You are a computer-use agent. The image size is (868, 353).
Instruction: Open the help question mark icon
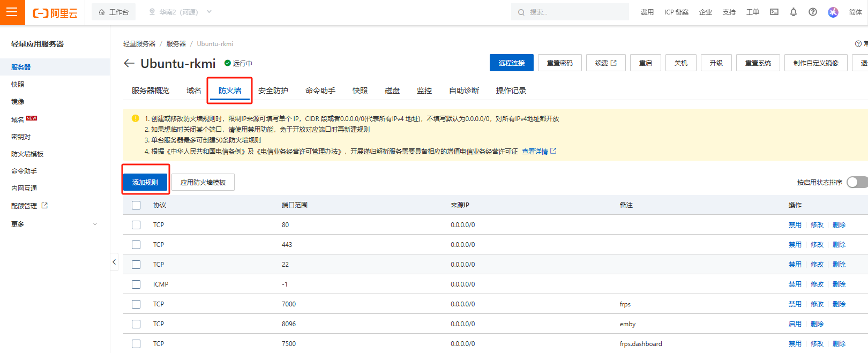pyautogui.click(x=813, y=12)
